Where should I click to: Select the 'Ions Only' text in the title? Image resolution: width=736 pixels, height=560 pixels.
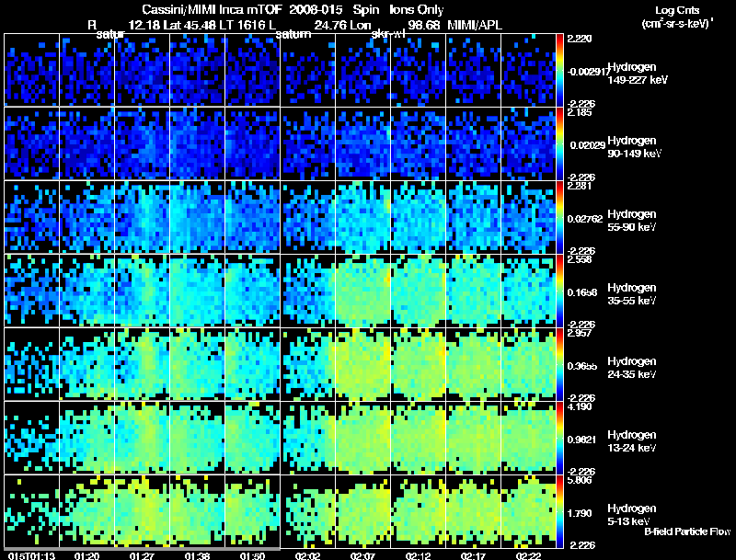(417, 10)
